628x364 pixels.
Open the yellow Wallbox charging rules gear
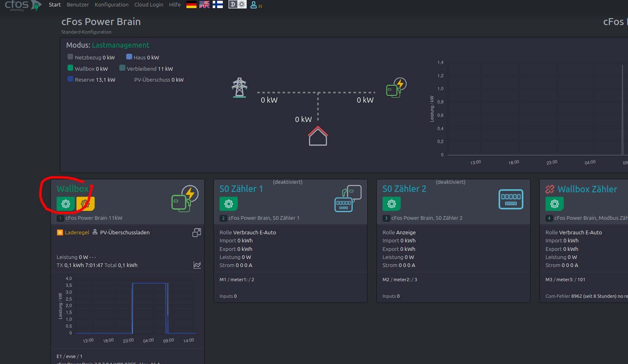(x=85, y=204)
